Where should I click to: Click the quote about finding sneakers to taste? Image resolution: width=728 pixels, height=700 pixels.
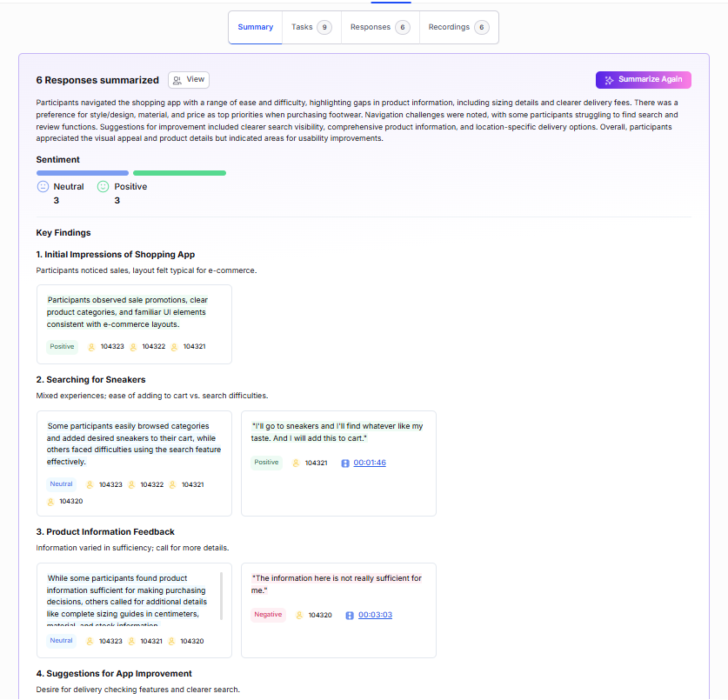click(337, 432)
